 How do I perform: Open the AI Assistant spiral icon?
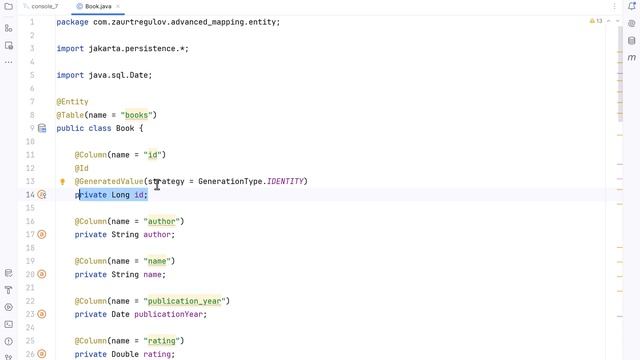click(x=632, y=24)
